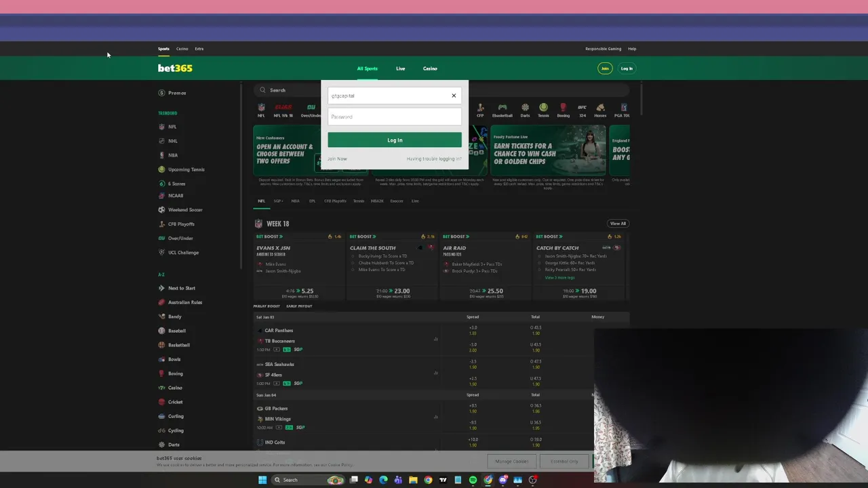
Task: Open the Extra top menu item
Action: click(199, 49)
